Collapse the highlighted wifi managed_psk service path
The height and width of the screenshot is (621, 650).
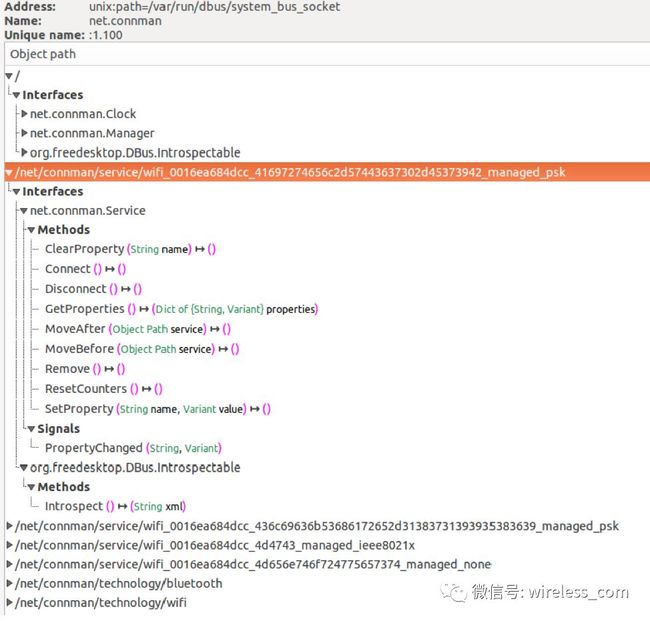(9, 172)
